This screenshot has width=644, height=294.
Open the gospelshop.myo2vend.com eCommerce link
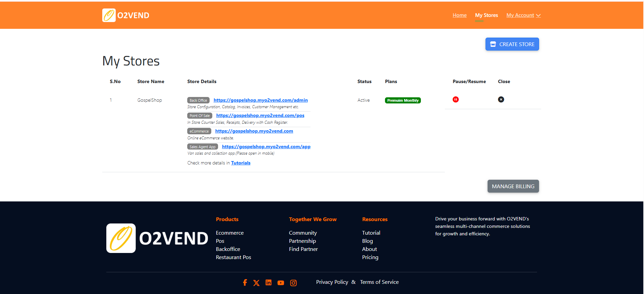coord(254,131)
